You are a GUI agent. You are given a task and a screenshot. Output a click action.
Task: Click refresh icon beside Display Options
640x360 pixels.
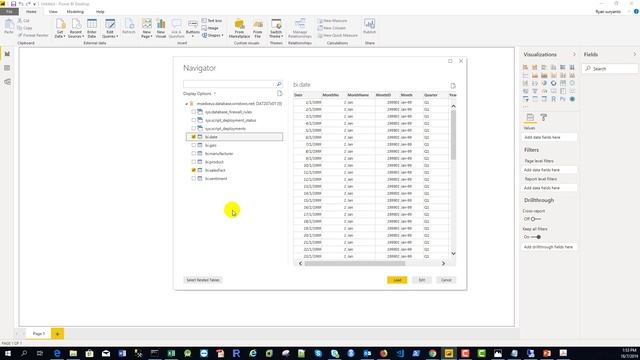(280, 93)
